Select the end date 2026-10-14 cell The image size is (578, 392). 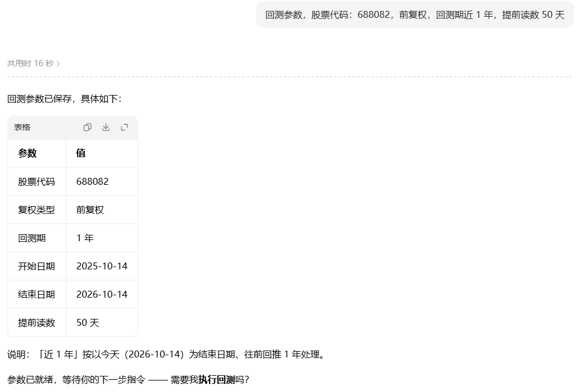pos(102,294)
